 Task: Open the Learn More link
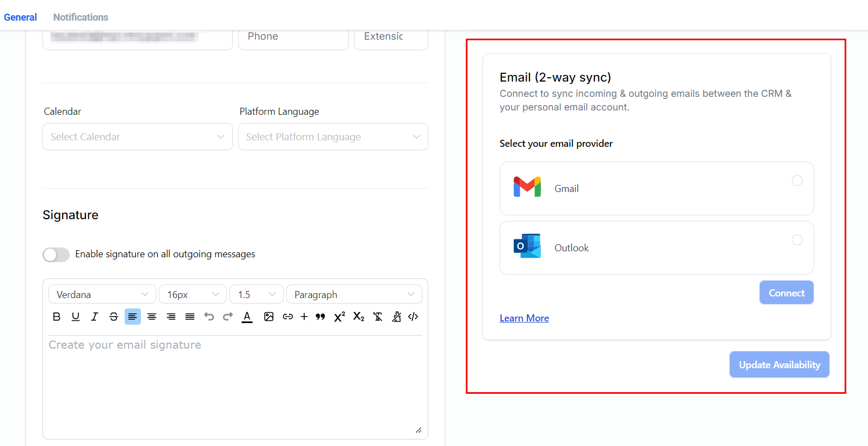point(524,318)
